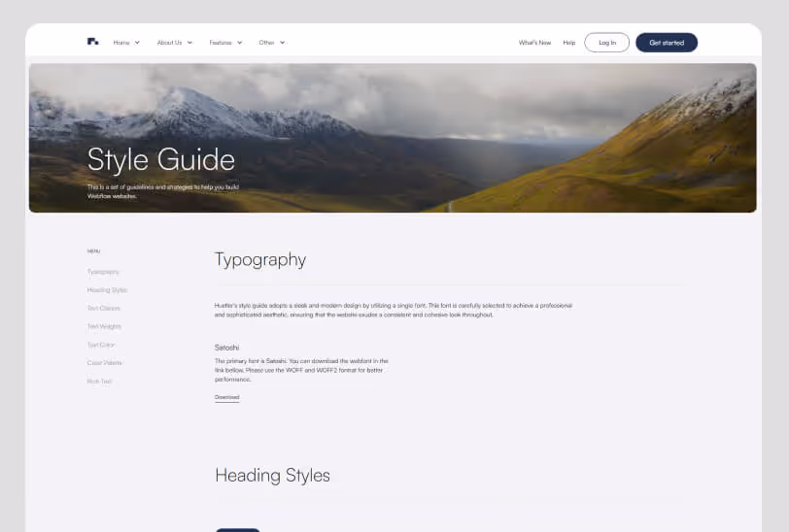
Task: Click the Heading Styles section heading
Action: 272,475
